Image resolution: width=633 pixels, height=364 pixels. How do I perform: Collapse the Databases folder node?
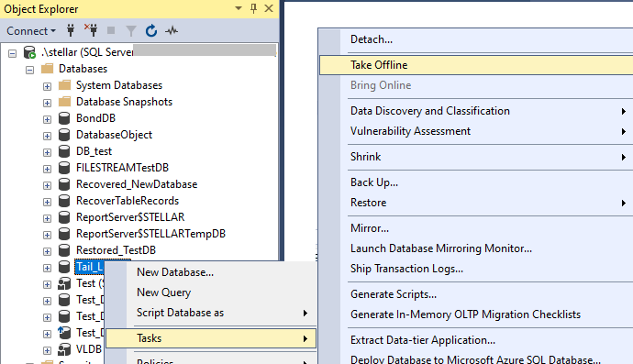click(29, 70)
